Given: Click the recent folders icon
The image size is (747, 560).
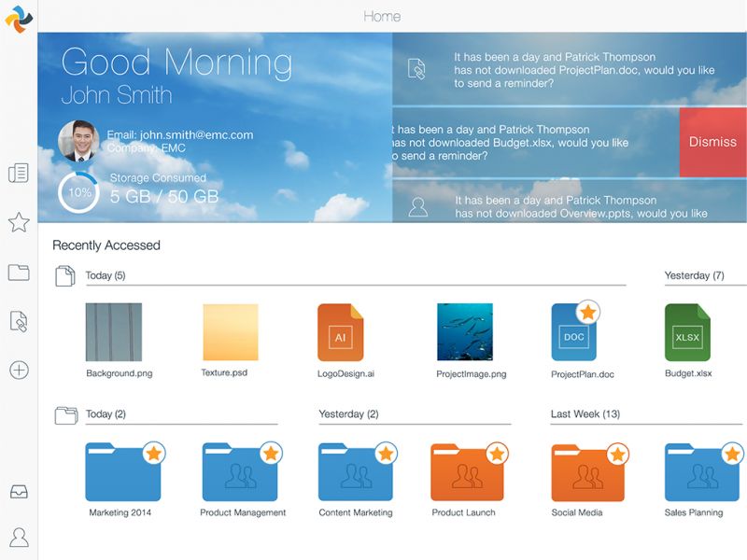Looking at the screenshot, I should (x=66, y=414).
